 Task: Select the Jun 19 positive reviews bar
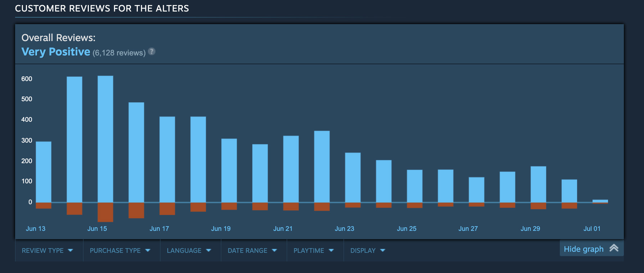tap(229, 170)
